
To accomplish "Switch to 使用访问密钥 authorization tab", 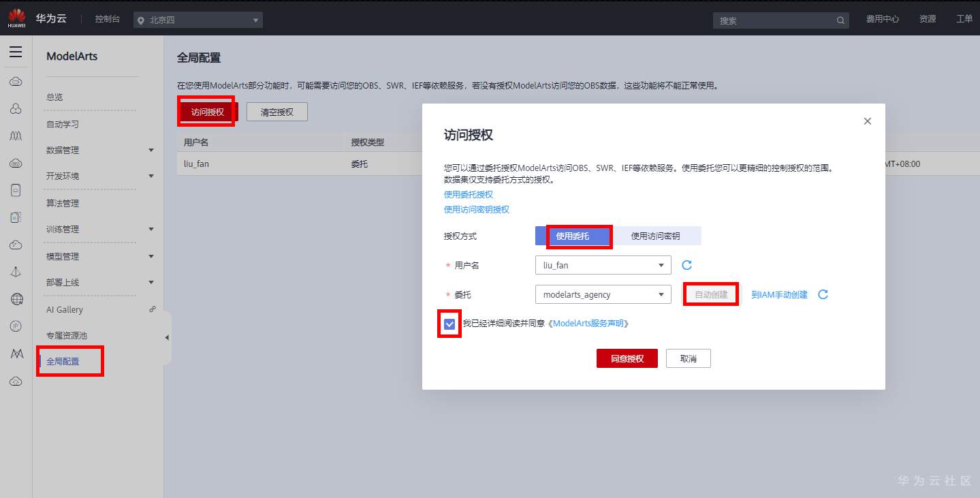I will coord(655,236).
